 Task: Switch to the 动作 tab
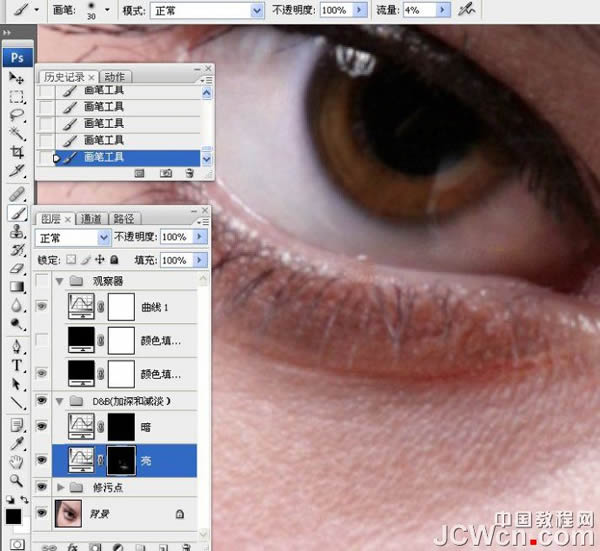pyautogui.click(x=114, y=77)
